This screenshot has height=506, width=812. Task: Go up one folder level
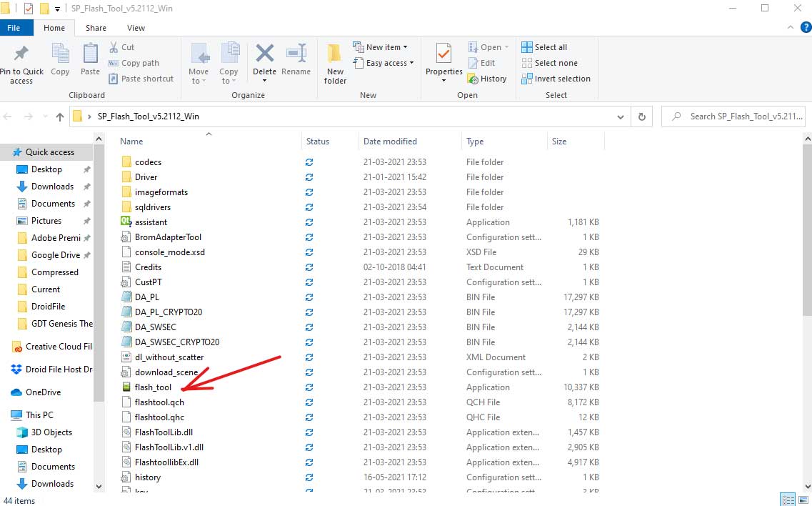(59, 116)
